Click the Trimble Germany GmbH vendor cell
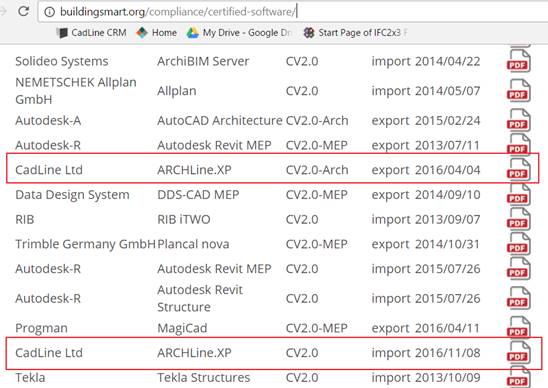The height and width of the screenshot is (388, 548). tap(85, 244)
